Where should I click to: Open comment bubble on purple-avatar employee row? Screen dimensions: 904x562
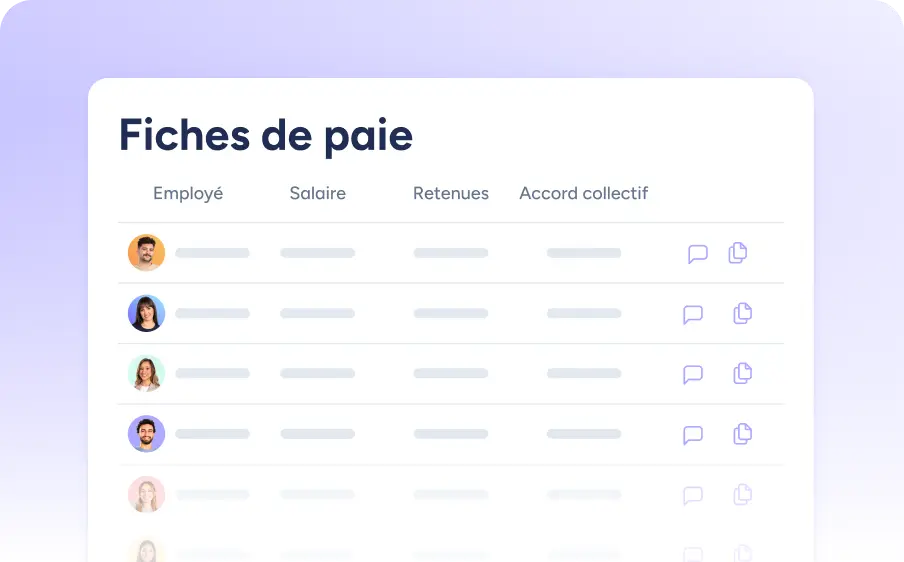[692, 435]
